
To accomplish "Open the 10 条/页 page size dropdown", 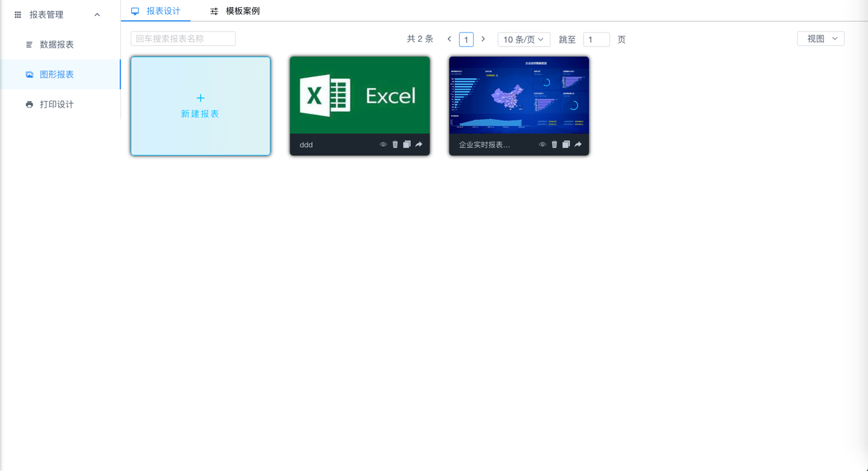I will (524, 40).
